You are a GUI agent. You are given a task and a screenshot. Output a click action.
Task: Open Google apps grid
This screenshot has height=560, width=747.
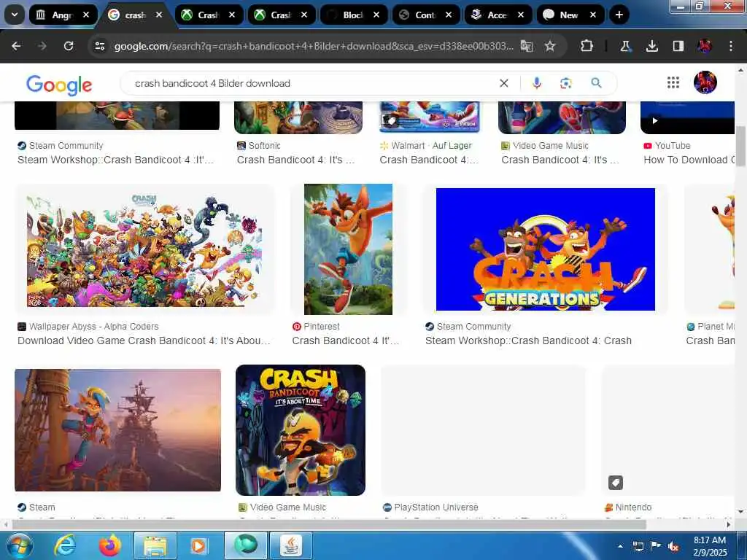point(673,83)
